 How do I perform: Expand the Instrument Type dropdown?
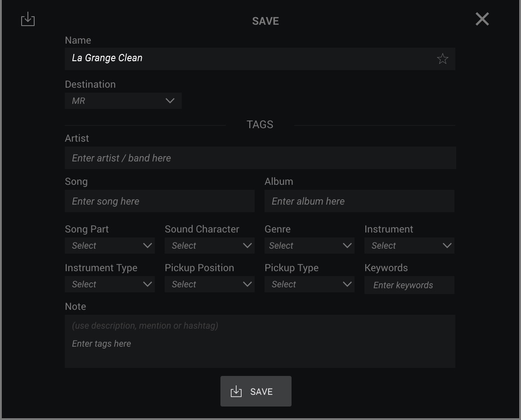tap(110, 284)
